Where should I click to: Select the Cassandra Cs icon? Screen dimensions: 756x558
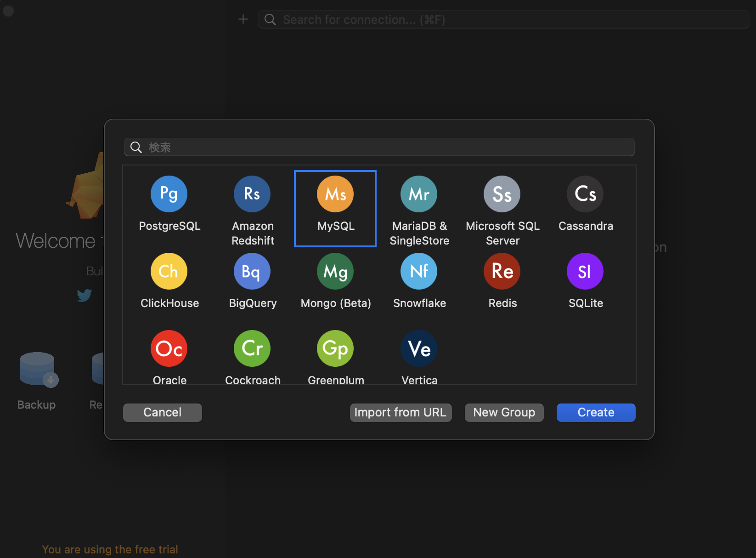[x=585, y=194]
